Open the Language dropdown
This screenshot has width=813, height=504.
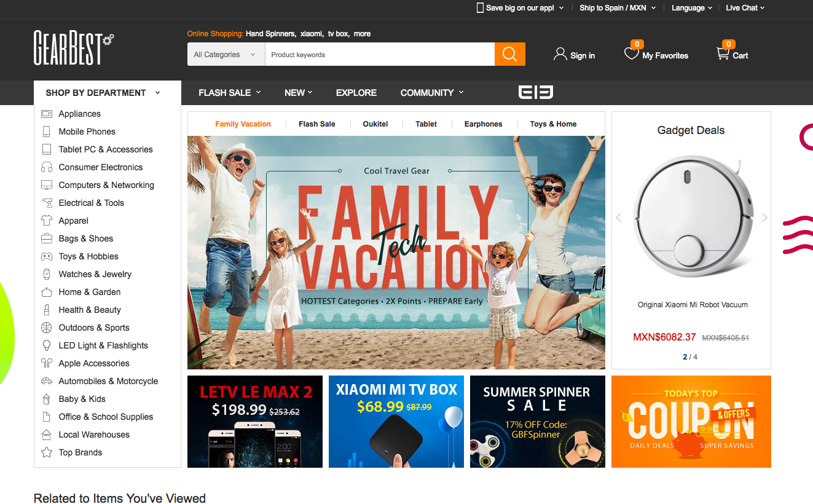pyautogui.click(x=691, y=8)
